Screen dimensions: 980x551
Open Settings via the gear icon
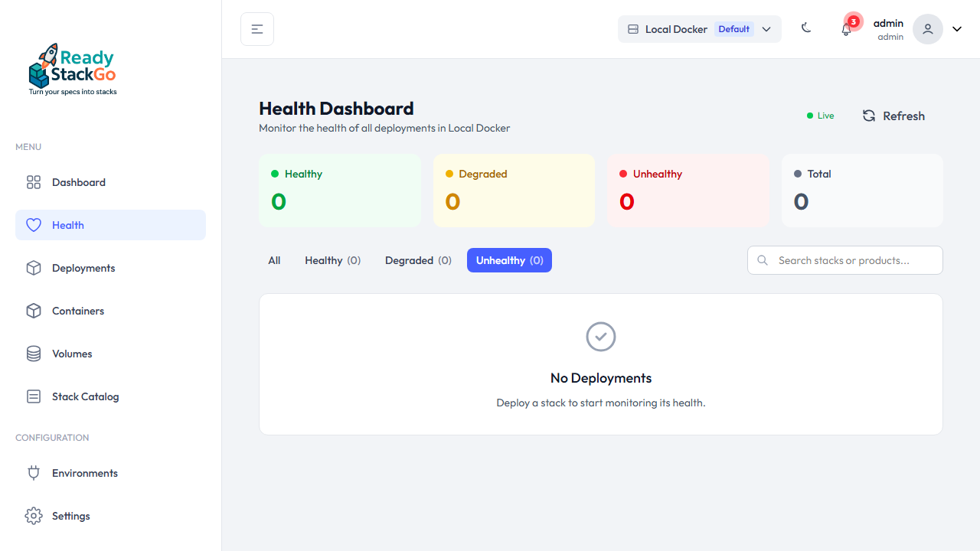pos(33,515)
